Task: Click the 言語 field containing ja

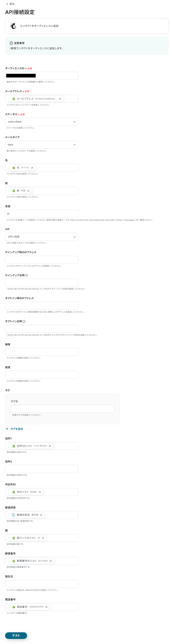Action: [x=42, y=214]
